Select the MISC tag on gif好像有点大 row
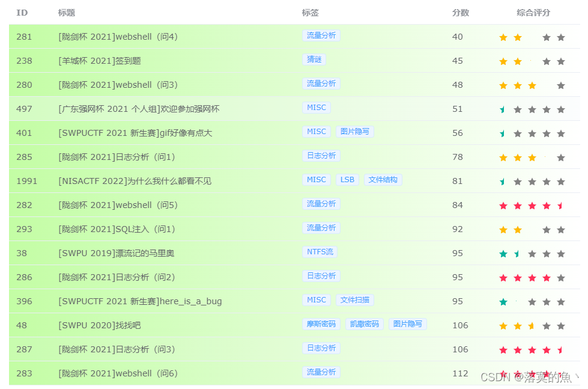This screenshot has width=588, height=389. pyautogui.click(x=317, y=131)
